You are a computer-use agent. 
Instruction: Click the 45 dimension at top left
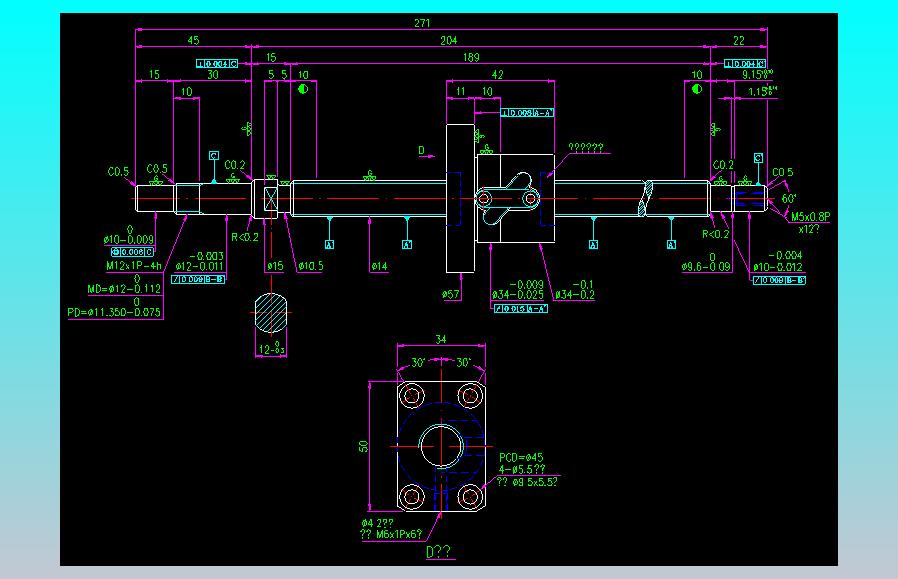[194, 40]
